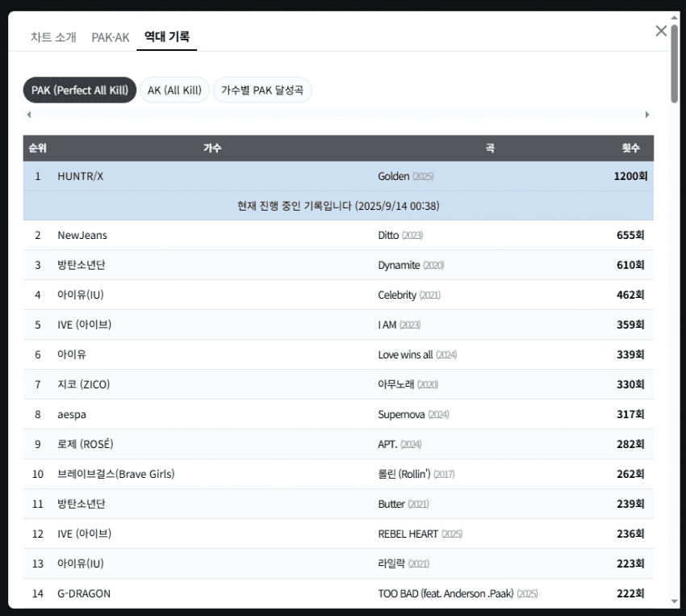Click the 순위 column header

(38, 148)
